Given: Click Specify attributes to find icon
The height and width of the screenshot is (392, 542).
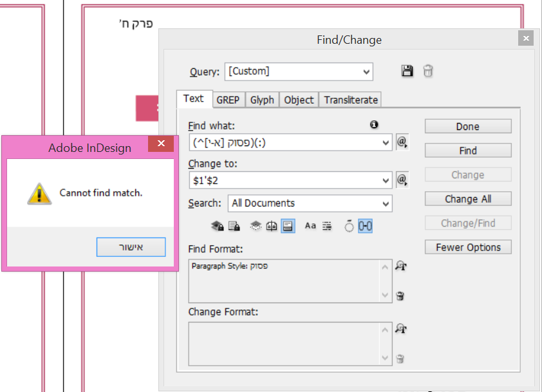Looking at the screenshot, I should click(x=400, y=266).
